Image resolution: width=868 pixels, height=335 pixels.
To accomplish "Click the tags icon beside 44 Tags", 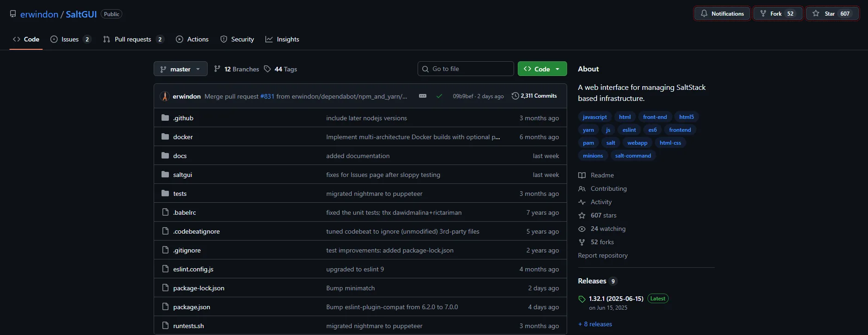I will 267,69.
